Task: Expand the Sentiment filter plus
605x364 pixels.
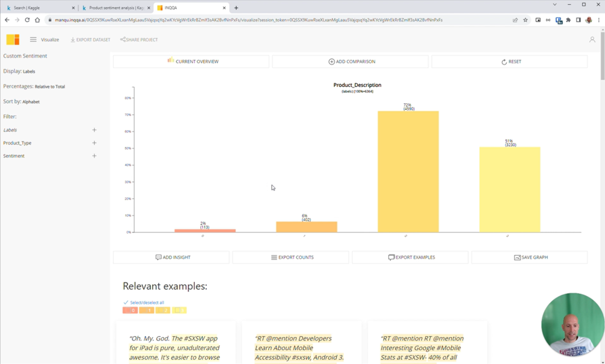Action: pos(94,156)
